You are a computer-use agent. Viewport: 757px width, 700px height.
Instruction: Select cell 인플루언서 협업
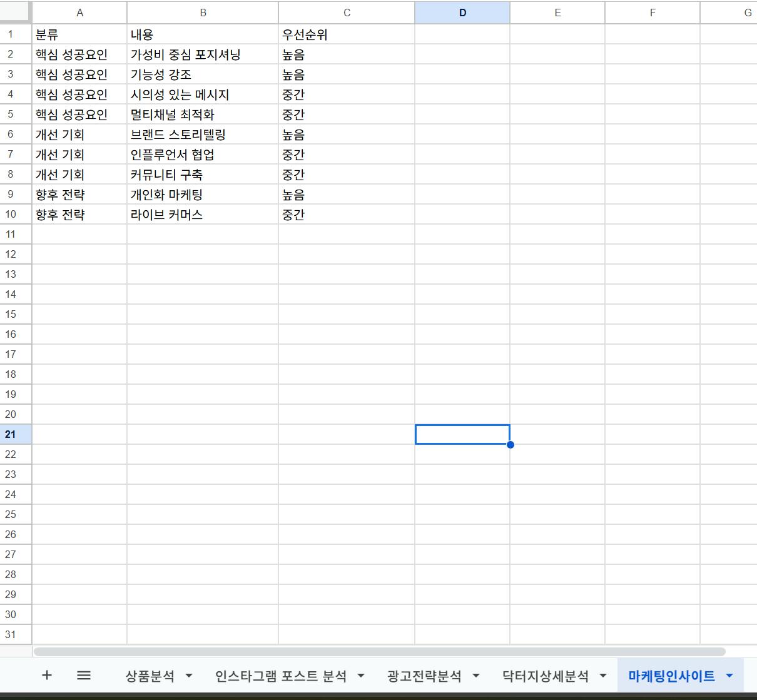pos(203,155)
